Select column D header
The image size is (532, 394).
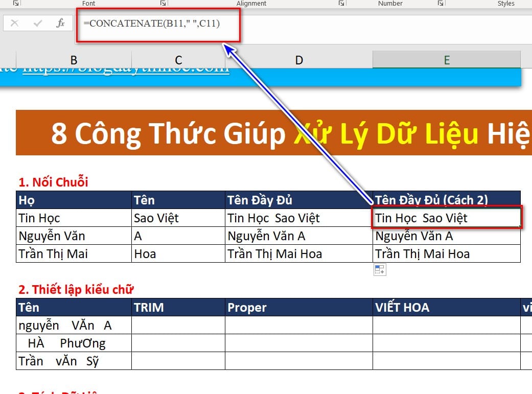(x=299, y=60)
